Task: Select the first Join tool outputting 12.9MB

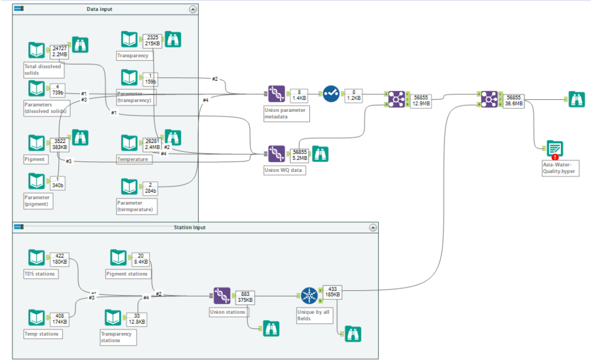Action: [x=397, y=99]
